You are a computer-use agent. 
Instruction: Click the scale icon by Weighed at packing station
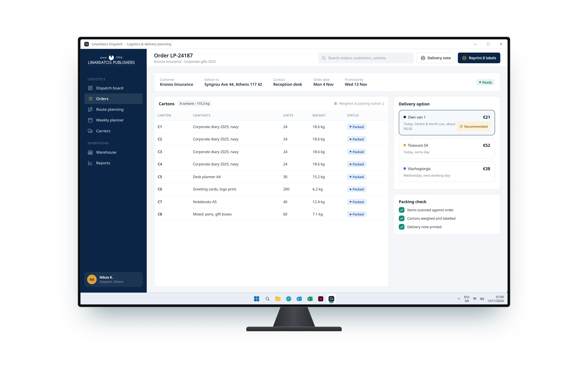pyautogui.click(x=336, y=104)
